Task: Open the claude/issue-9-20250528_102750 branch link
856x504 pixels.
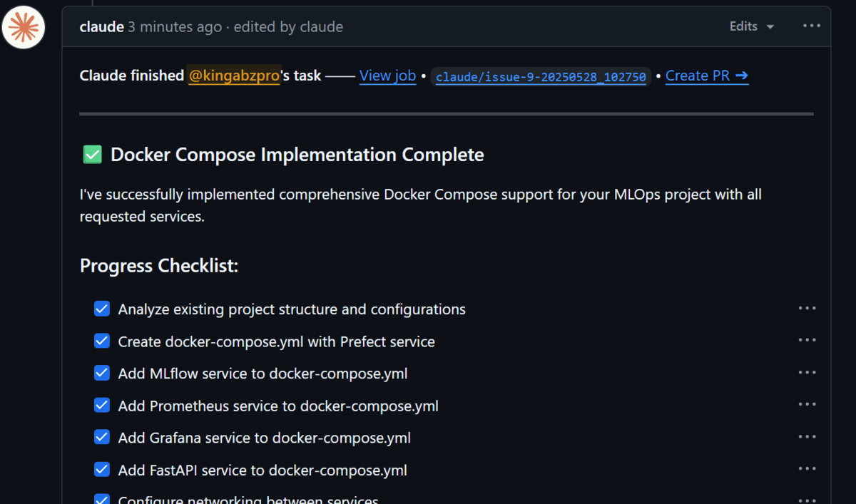Action: [x=541, y=77]
